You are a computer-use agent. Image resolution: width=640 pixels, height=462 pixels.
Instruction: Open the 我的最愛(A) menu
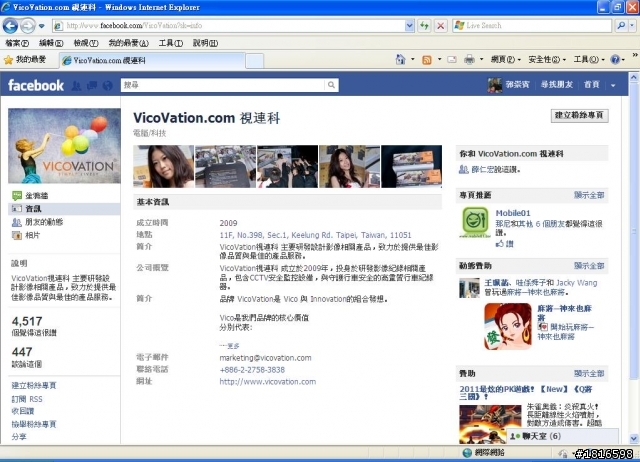click(128, 43)
